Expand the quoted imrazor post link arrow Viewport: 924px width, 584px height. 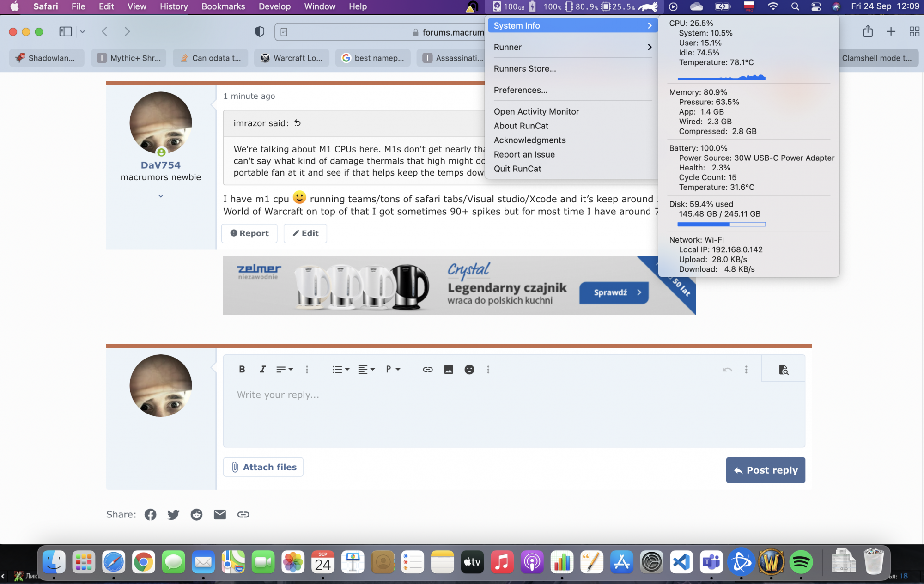point(298,123)
